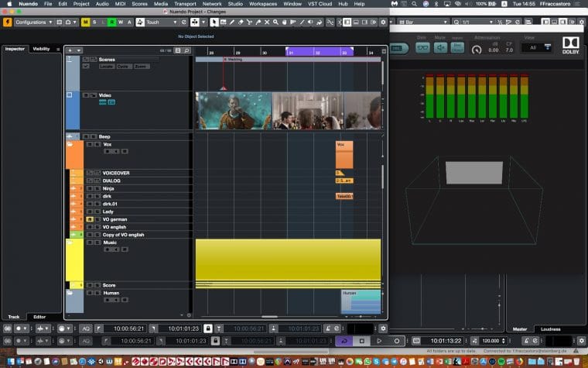The width and height of the screenshot is (588, 368).
Task: Click the Attenuation knob
Action: point(477,50)
